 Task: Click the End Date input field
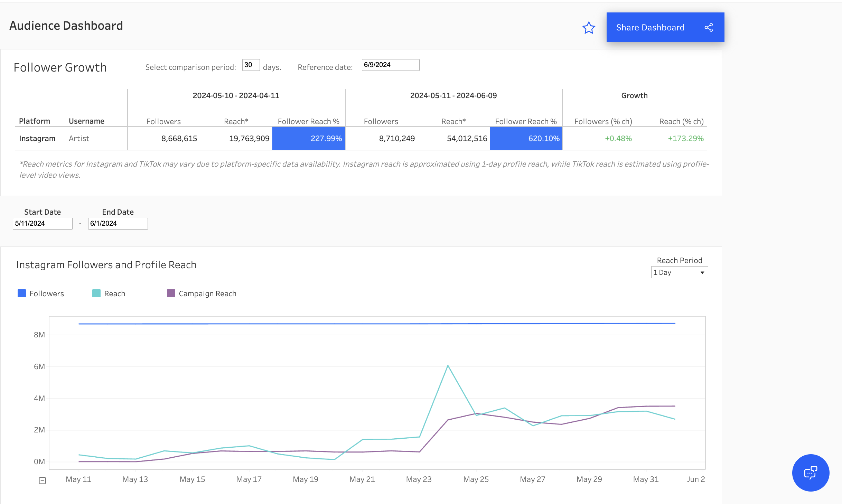click(x=118, y=224)
